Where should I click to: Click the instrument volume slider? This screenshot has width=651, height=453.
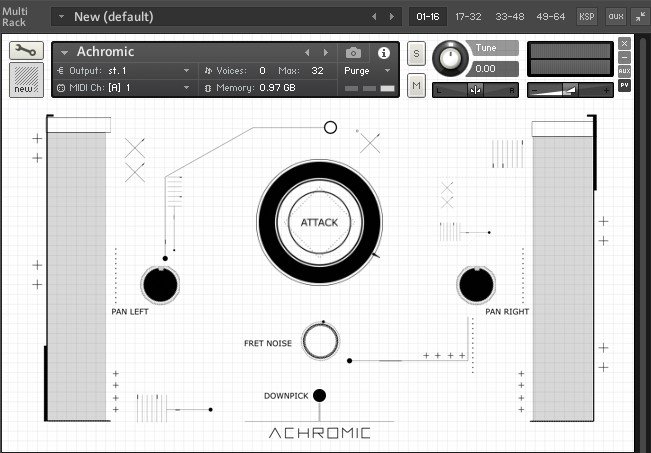pyautogui.click(x=570, y=90)
